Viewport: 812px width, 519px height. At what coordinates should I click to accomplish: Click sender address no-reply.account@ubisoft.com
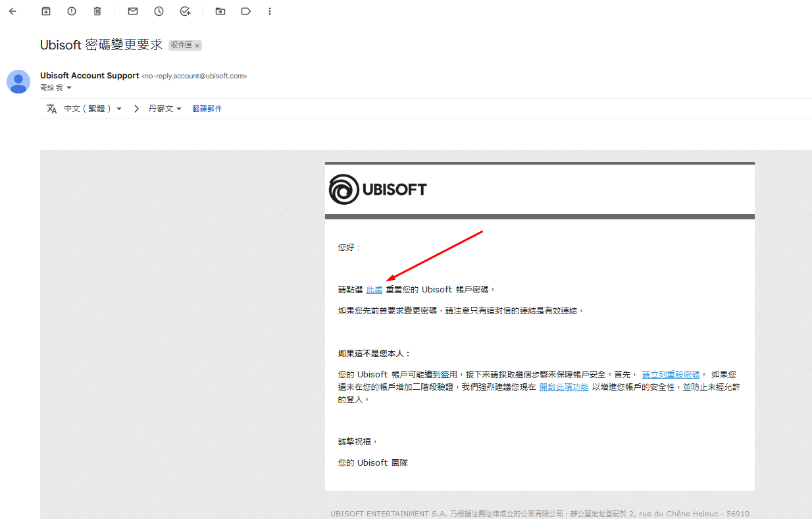194,76
